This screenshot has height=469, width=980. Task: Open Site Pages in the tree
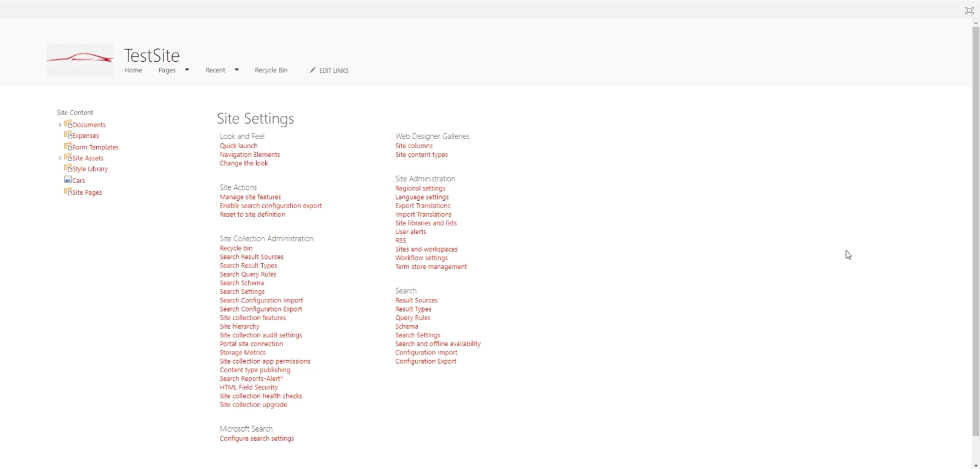(x=87, y=192)
